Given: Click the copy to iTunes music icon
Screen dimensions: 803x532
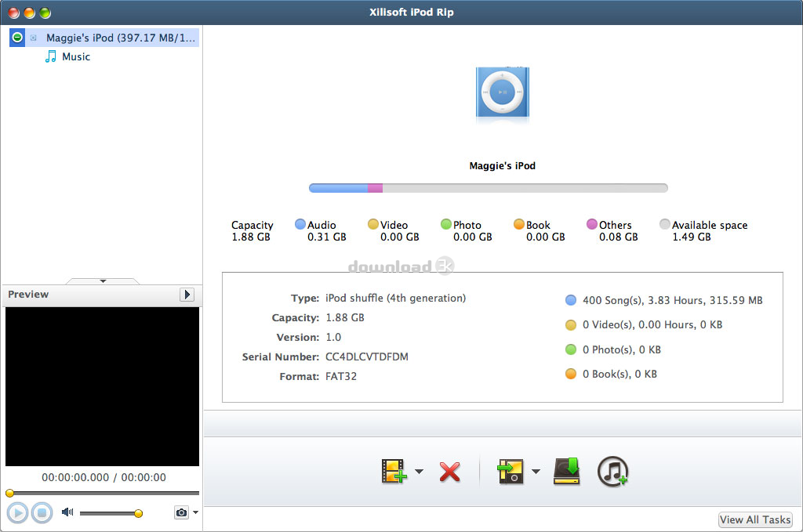Looking at the screenshot, I should [612, 471].
